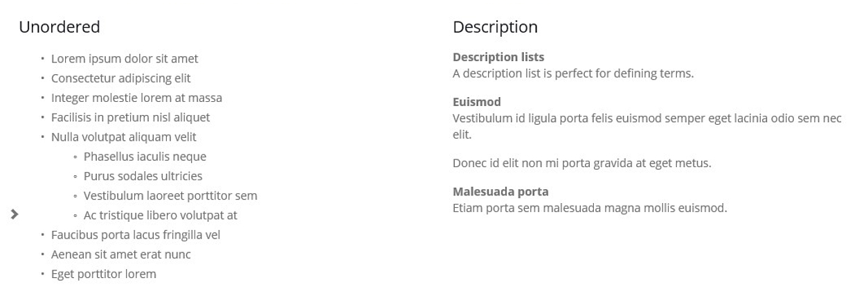868x305 pixels.
Task: Select Ac tristique libero volutpat at
Action: pyautogui.click(x=161, y=215)
